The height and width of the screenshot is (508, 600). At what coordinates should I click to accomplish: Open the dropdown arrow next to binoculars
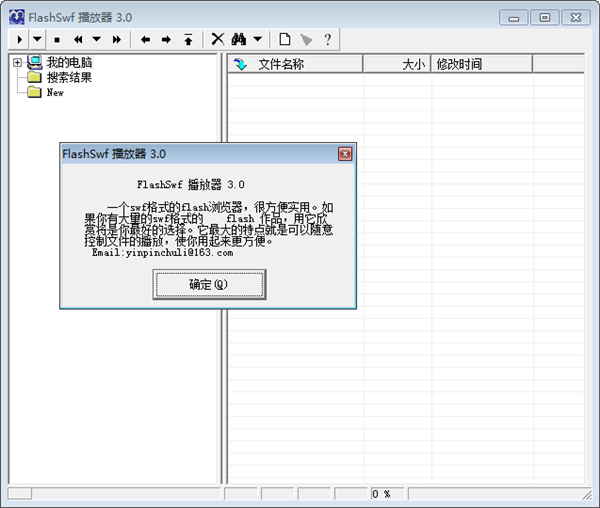click(x=258, y=39)
